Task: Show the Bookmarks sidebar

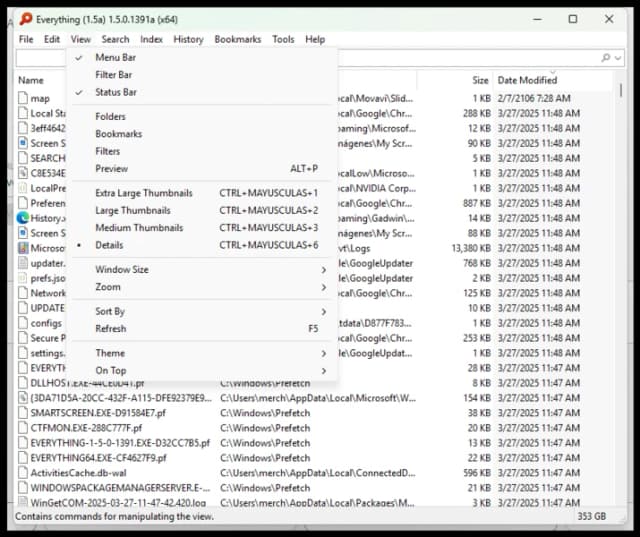Action: [x=202, y=134]
